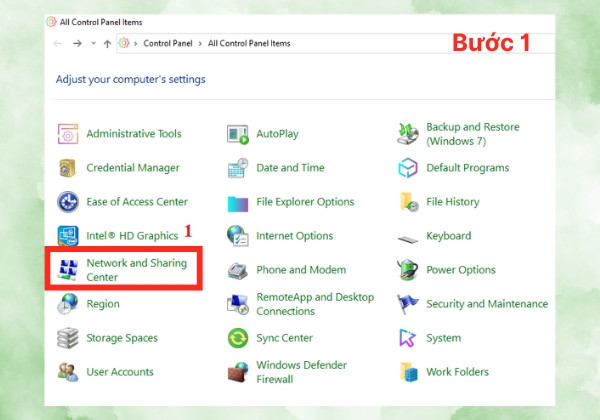This screenshot has height=420, width=600.
Task: Click the address bar empty area
Action: [367, 43]
